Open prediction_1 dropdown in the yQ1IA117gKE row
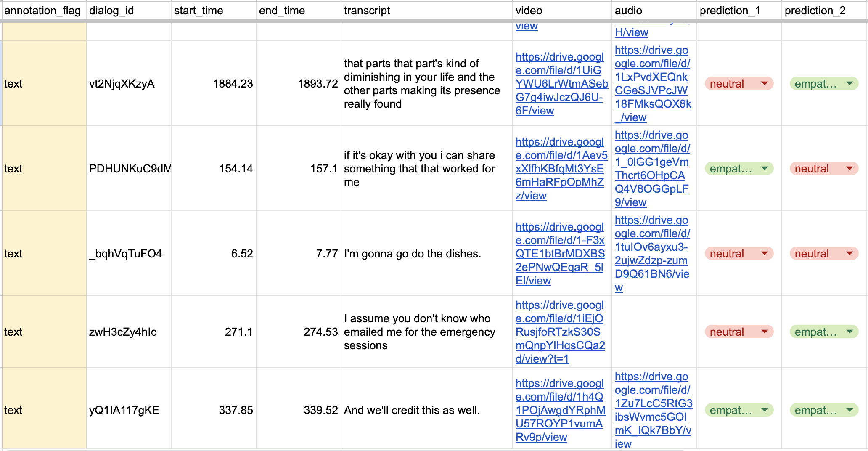Viewport: 868px width, 451px height. click(739, 410)
